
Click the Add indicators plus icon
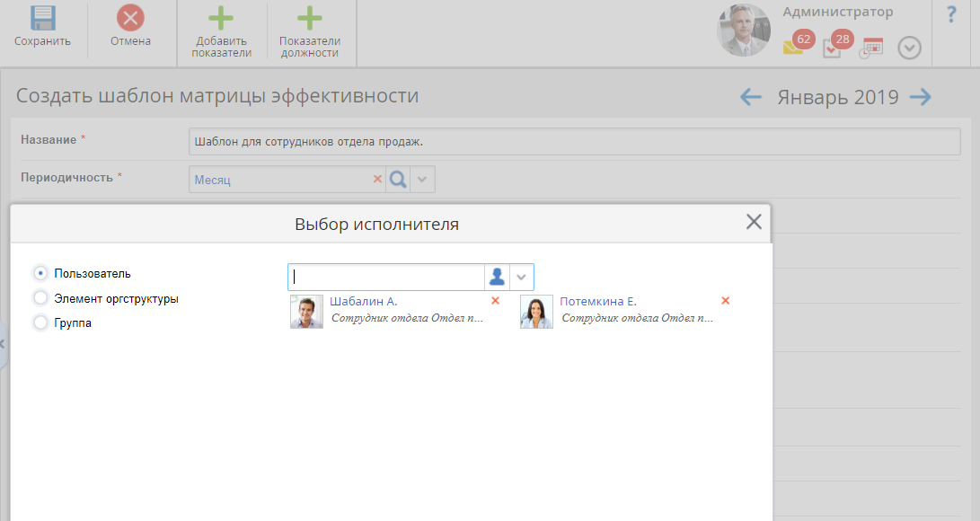(x=221, y=19)
